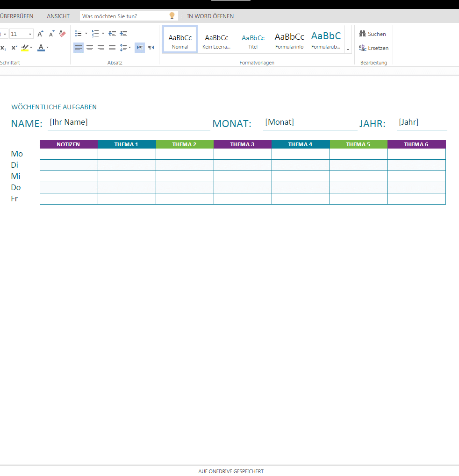Image resolution: width=459 pixels, height=476 pixels.
Task: Apply the Formularüb... style
Action: tap(326, 39)
